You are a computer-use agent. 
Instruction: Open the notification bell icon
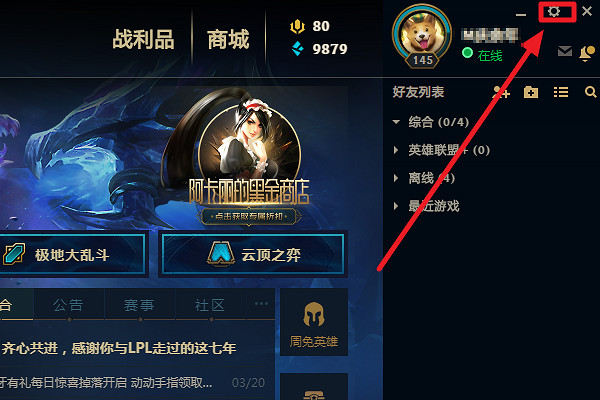(x=587, y=54)
